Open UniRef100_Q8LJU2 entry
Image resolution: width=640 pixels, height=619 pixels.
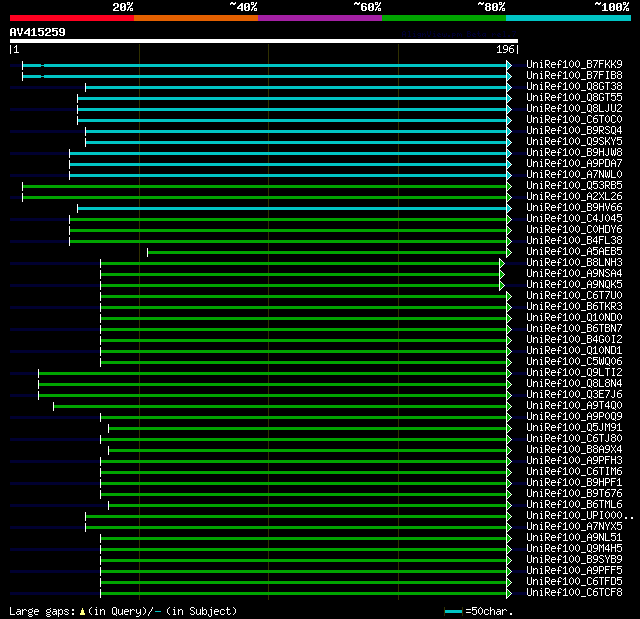(574, 109)
